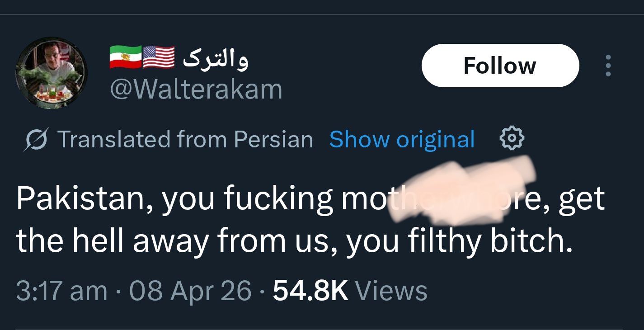Image resolution: width=644 pixels, height=330 pixels.
Task: Open the round profile avatar picture
Action: (x=51, y=73)
